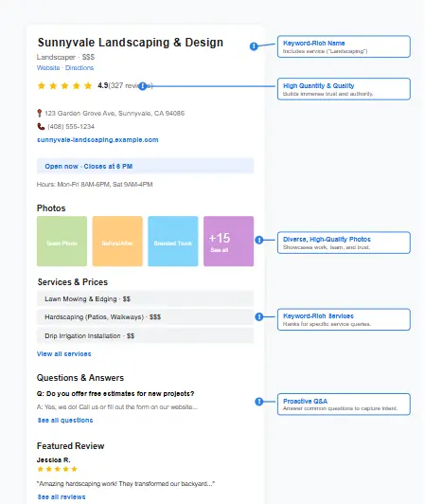The image size is (425, 504).
Task: Click See all reviews link
Action: 62,497
